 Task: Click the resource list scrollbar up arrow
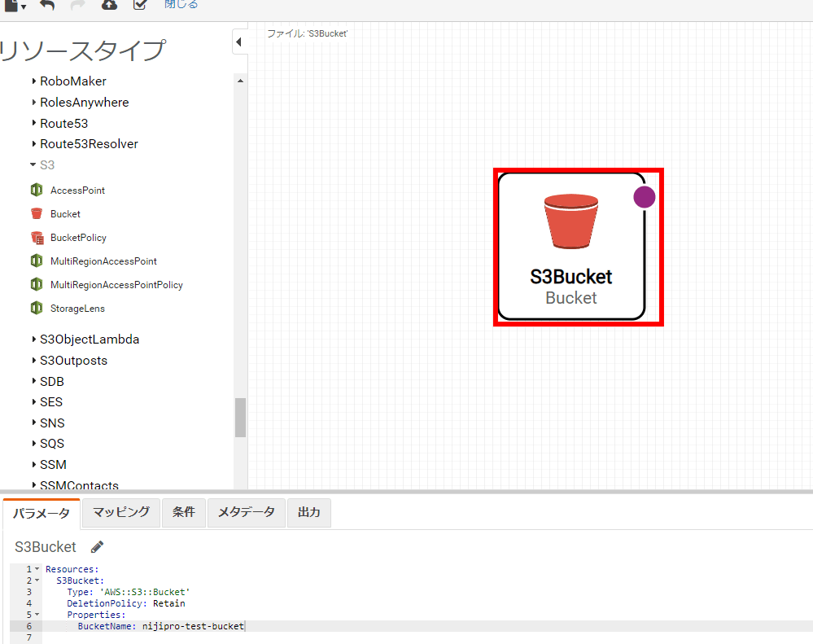tap(240, 81)
